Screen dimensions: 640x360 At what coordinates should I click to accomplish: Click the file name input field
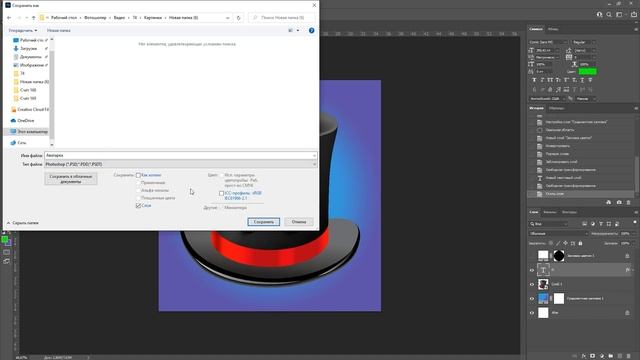click(x=180, y=156)
